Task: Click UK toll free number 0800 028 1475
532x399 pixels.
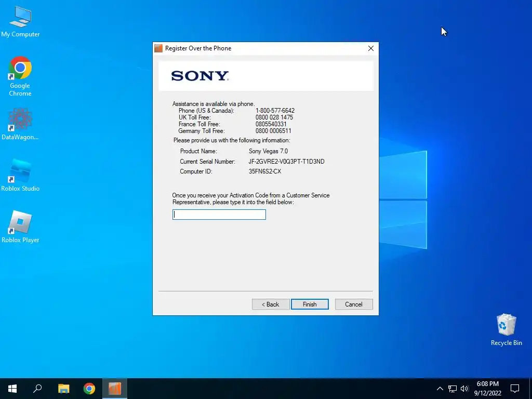Action: [x=274, y=117]
